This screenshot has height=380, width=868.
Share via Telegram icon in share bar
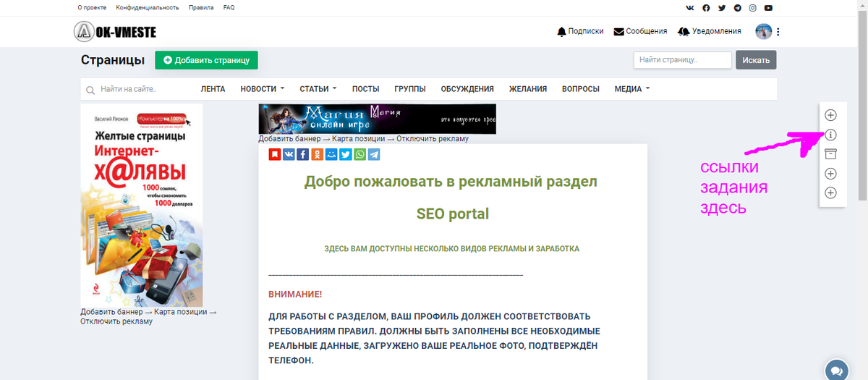coord(374,154)
